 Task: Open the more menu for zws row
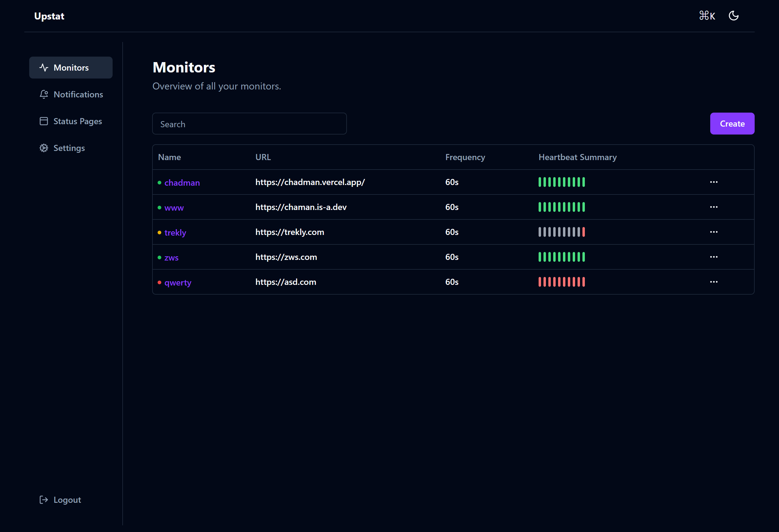[x=714, y=257]
